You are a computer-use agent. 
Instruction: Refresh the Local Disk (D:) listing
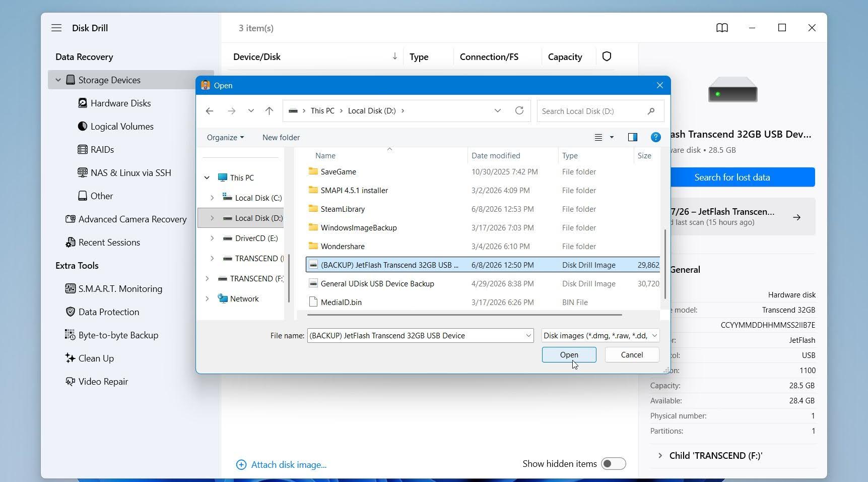point(519,110)
